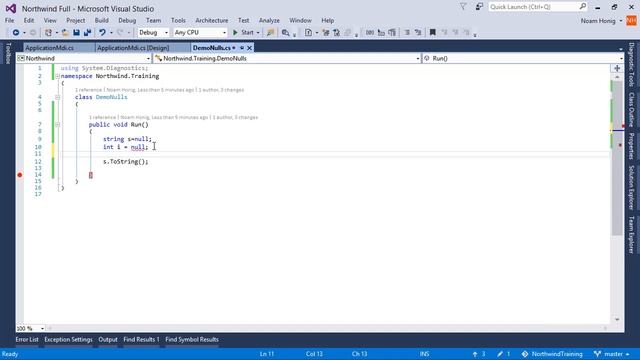Open the Find Results 1 panel tab
The width and height of the screenshot is (640, 360).
[141, 340]
